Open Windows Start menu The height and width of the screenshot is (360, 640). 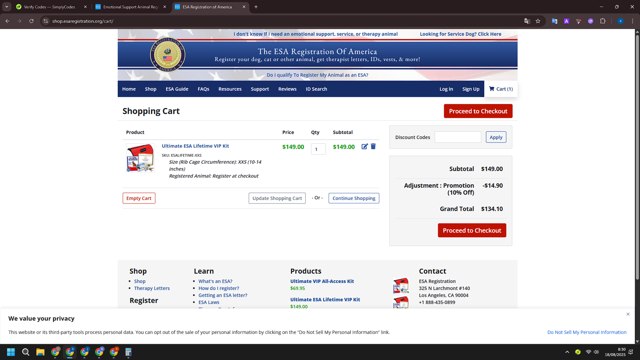11,352
